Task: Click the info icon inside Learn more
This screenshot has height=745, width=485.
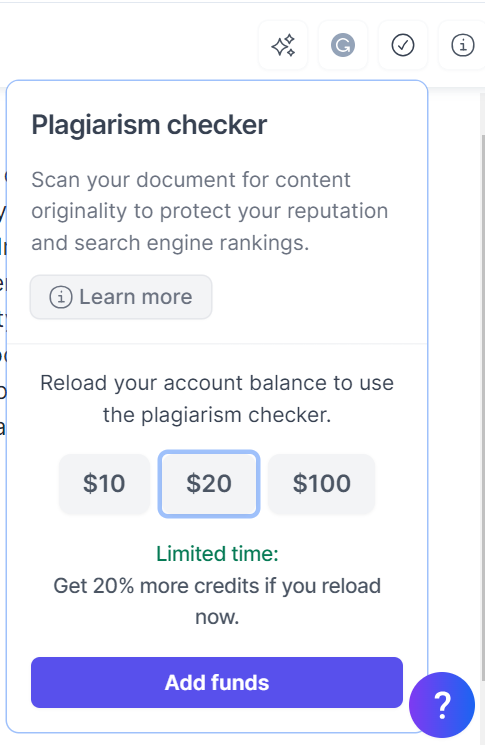Action: tap(61, 297)
